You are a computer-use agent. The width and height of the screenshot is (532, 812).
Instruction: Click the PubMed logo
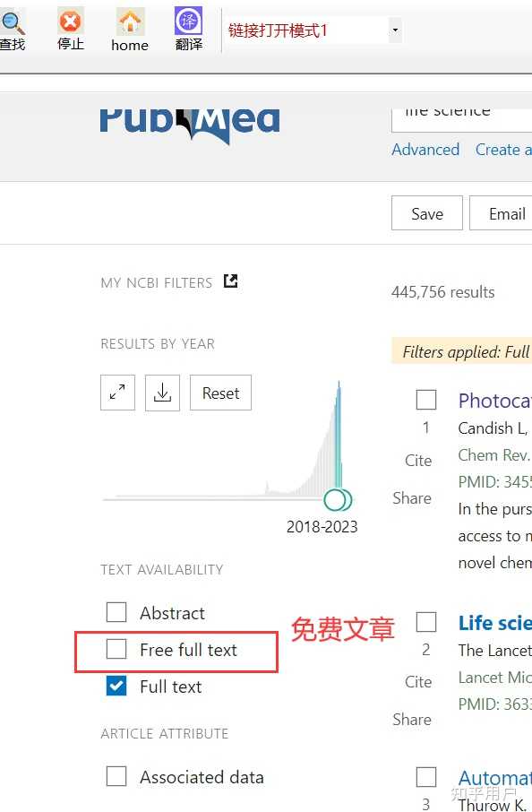click(189, 119)
